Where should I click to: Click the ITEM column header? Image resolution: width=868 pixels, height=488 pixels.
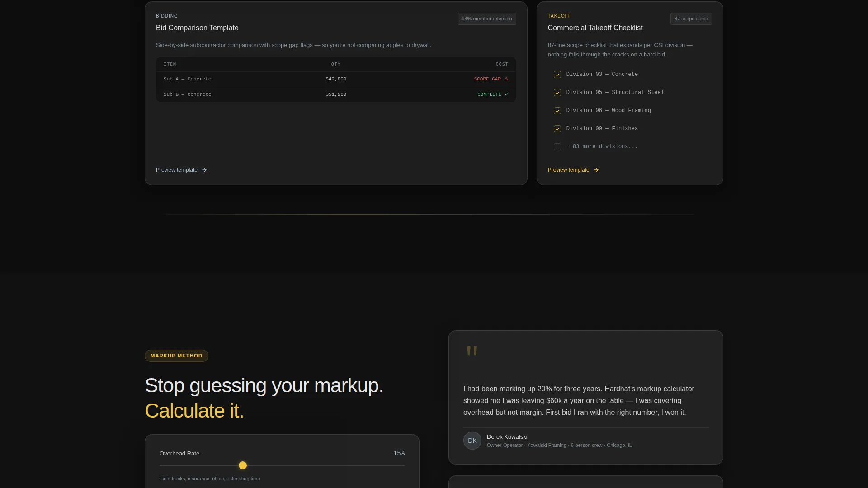(170, 64)
